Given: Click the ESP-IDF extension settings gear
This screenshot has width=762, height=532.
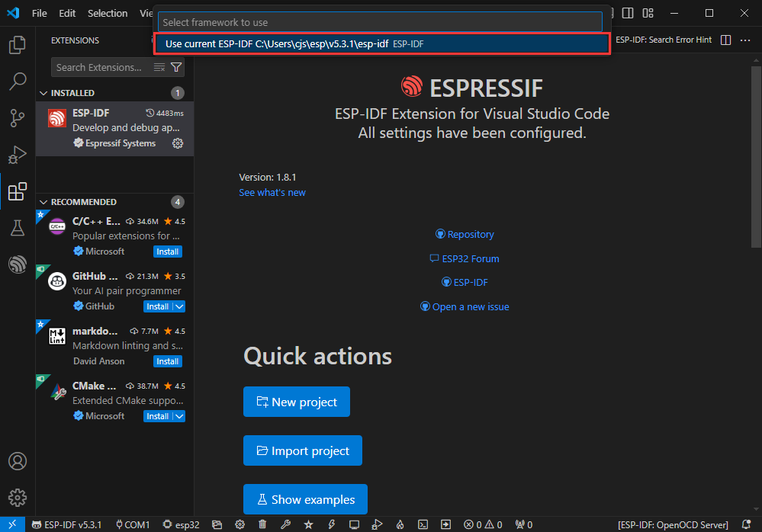Looking at the screenshot, I should tap(178, 143).
